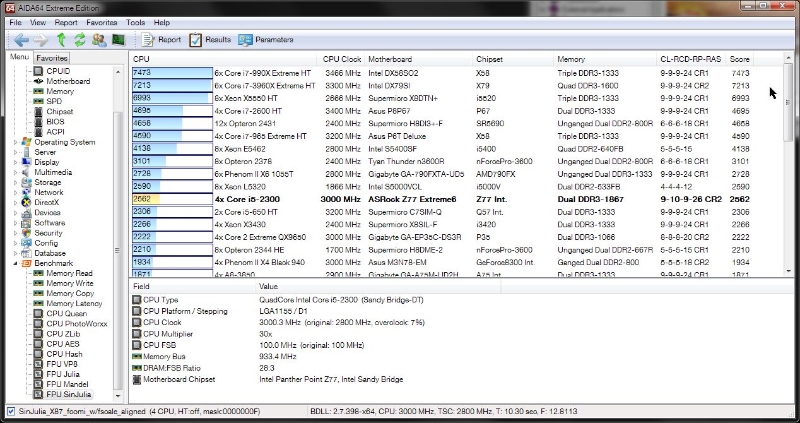The image size is (800, 423).
Task: Sort by Memory column header
Action: pyautogui.click(x=605, y=59)
